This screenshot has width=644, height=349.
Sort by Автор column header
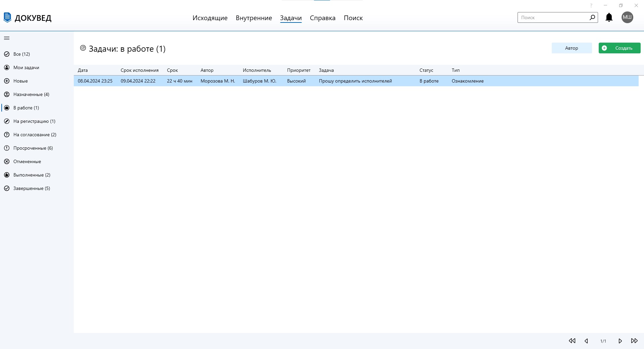[207, 70]
